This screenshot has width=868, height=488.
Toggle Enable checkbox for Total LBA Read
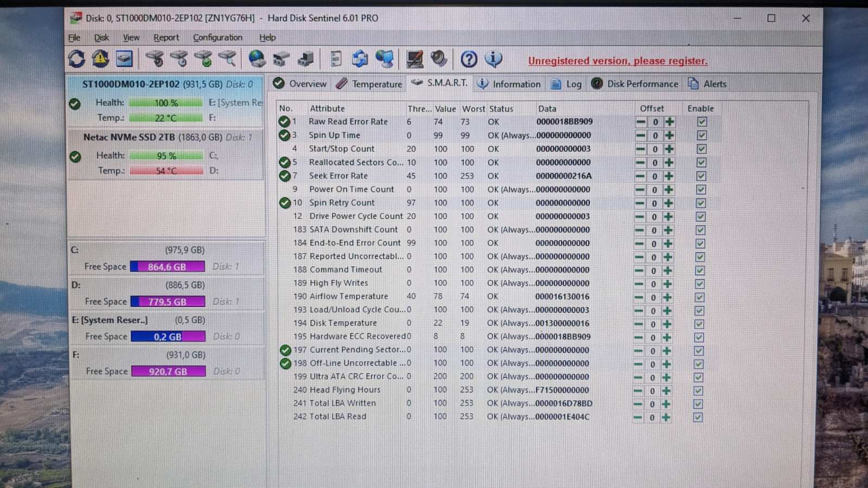698,418
